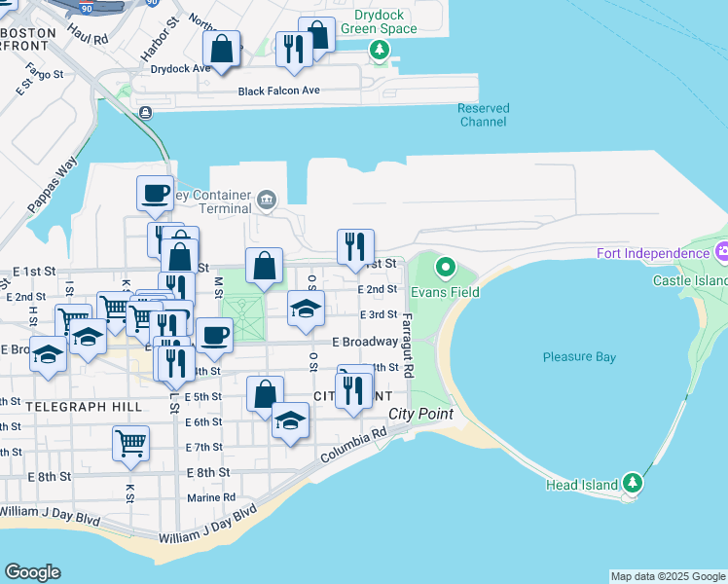Click the coffee cup marker near Container Terminal

pyautogui.click(x=155, y=193)
